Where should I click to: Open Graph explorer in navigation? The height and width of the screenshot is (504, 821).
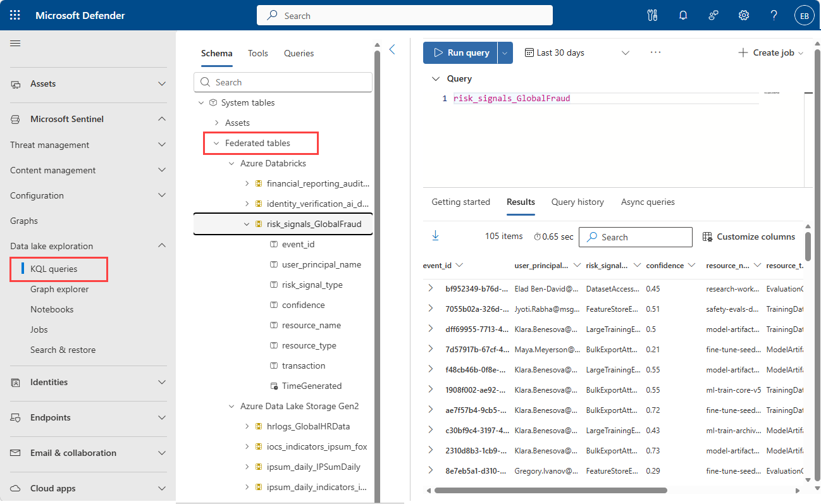[x=59, y=289]
